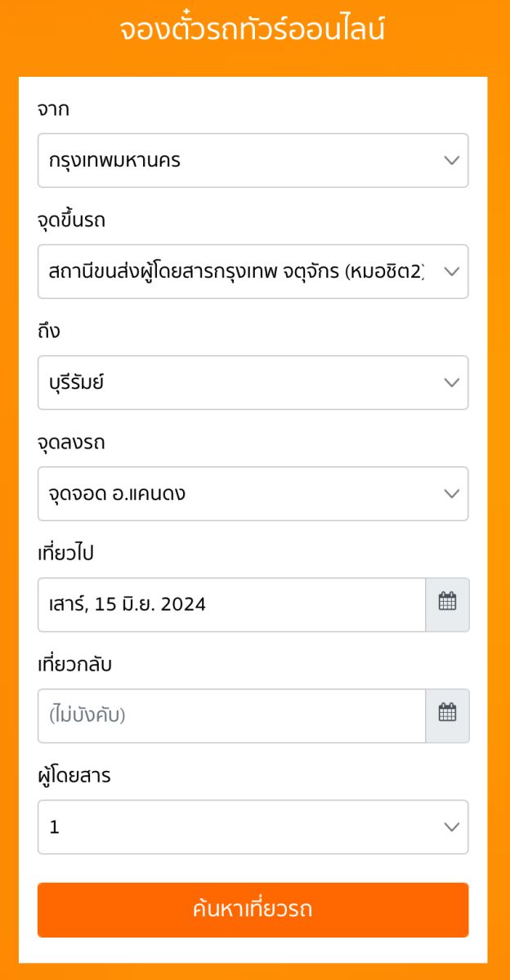Open calendar icon for เที่ยวไป date

pos(447,604)
